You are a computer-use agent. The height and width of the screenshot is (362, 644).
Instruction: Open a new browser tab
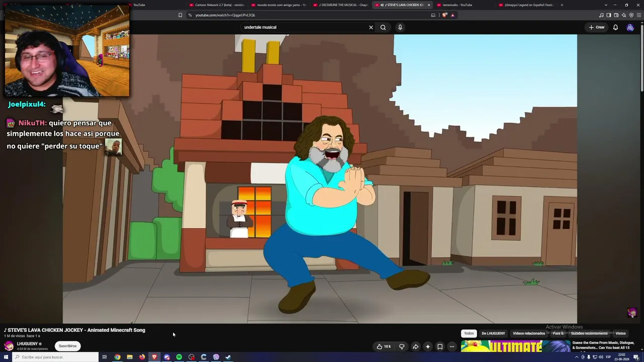(562, 5)
